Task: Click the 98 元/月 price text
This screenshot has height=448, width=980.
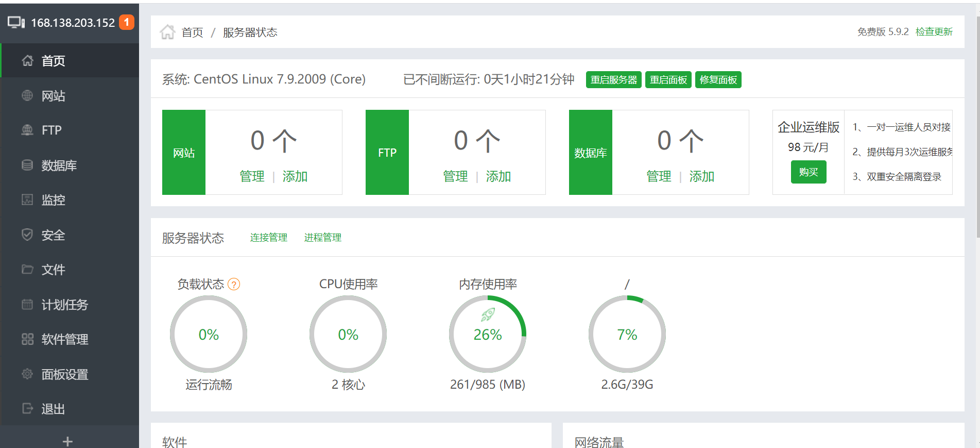Action: coord(809,147)
